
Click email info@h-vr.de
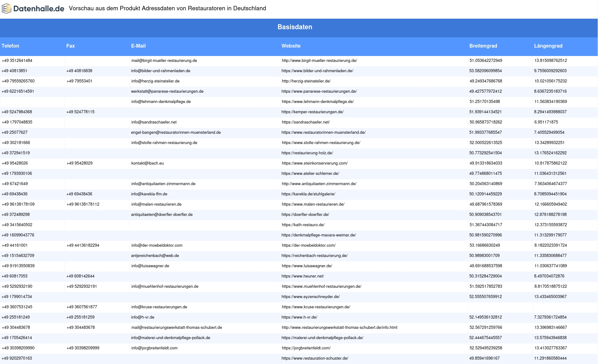(x=143, y=317)
